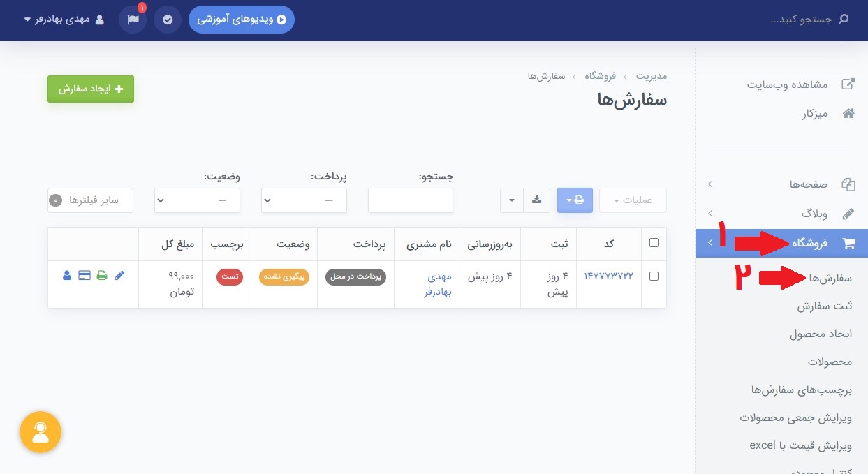
Task: Open ویدیوهای آموزشی in the top bar
Action: point(242,20)
